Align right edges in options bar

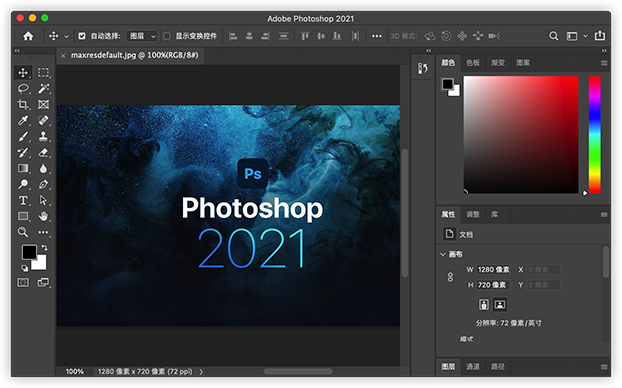(265, 36)
